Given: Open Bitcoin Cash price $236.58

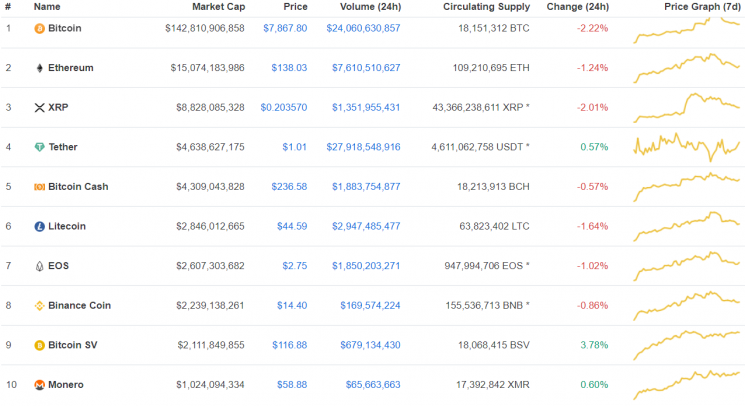Looking at the screenshot, I should coord(289,187).
